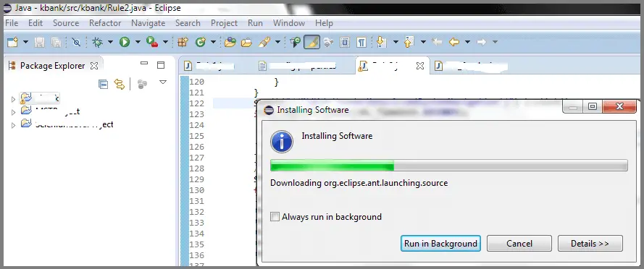The height and width of the screenshot is (269, 644).
Task: Open the Navigate menu
Action: tap(149, 23)
